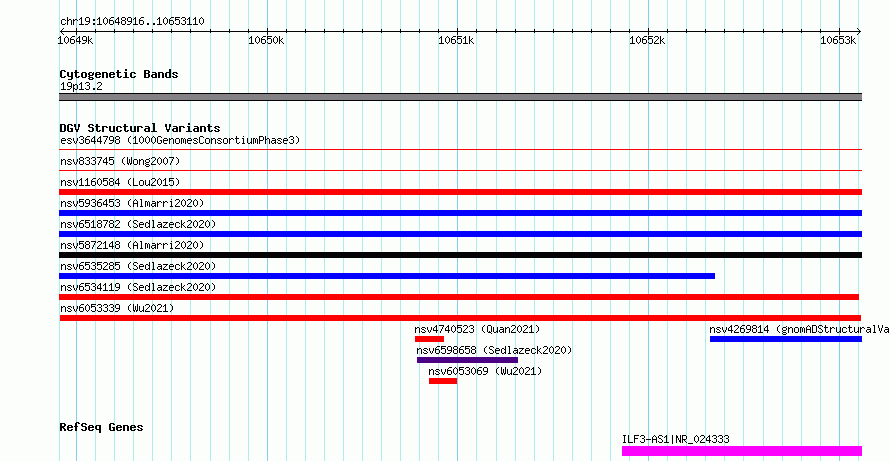This screenshot has height=461, width=890.
Task: Click the 19p13.2 band label
Action: pos(81,87)
